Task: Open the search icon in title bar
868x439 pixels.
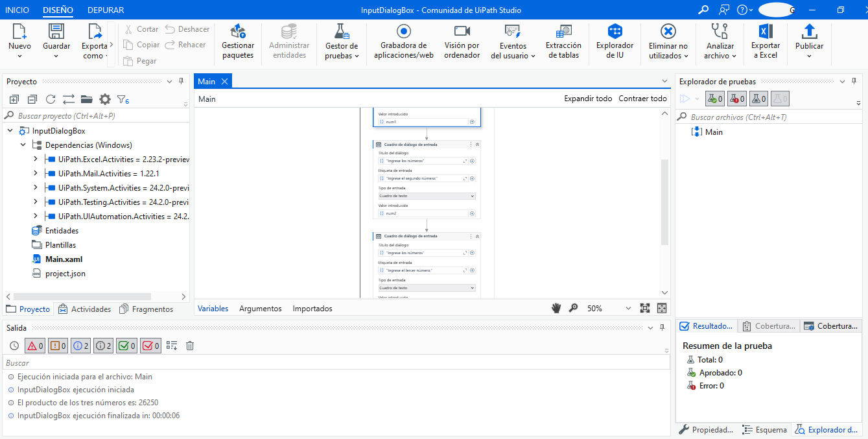Action: pyautogui.click(x=703, y=10)
